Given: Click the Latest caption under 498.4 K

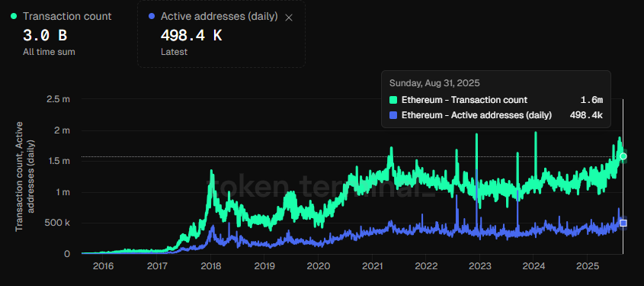Looking at the screenshot, I should tap(174, 52).
